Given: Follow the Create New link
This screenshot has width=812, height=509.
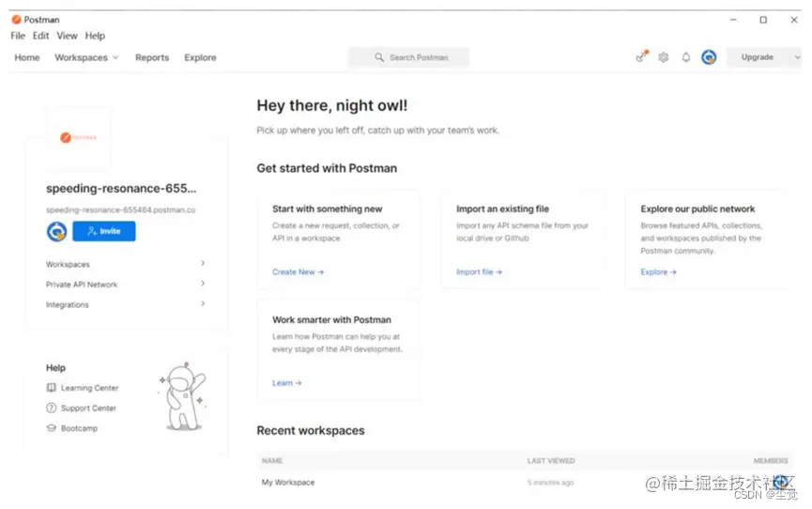Looking at the screenshot, I should [x=298, y=271].
